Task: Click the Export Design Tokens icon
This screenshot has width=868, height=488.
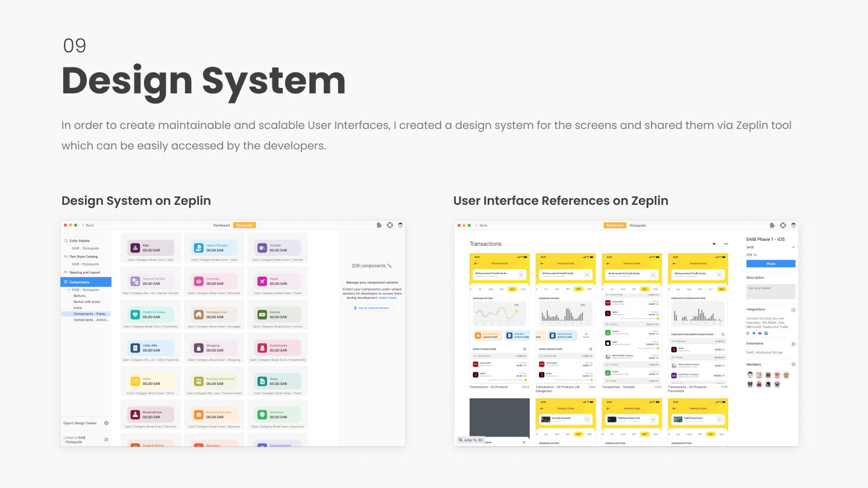Action: click(x=107, y=423)
